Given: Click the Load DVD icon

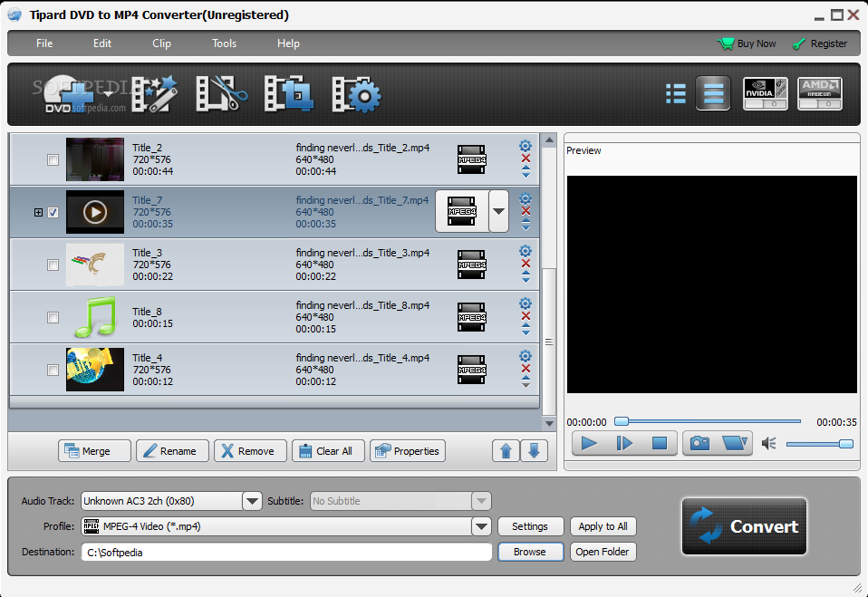Looking at the screenshot, I should (x=69, y=94).
